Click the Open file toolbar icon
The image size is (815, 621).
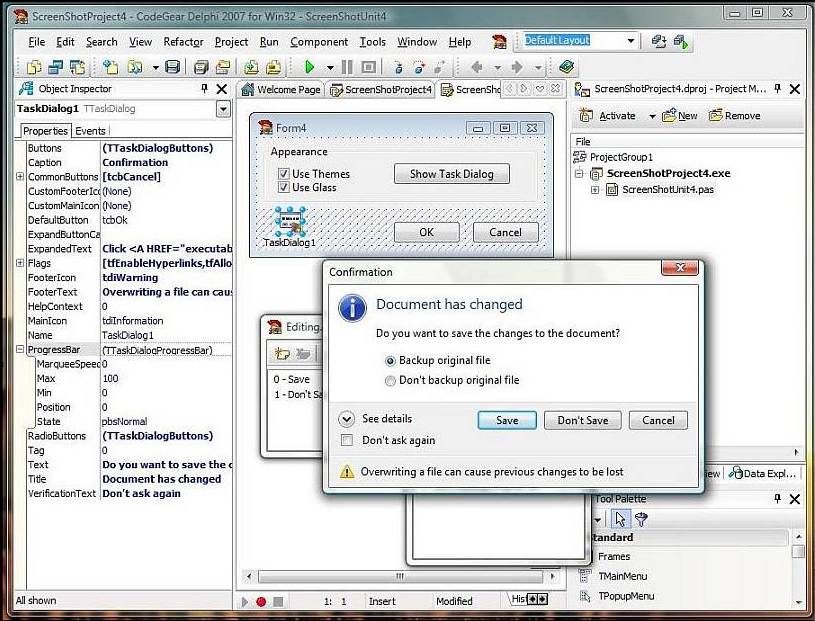point(135,67)
